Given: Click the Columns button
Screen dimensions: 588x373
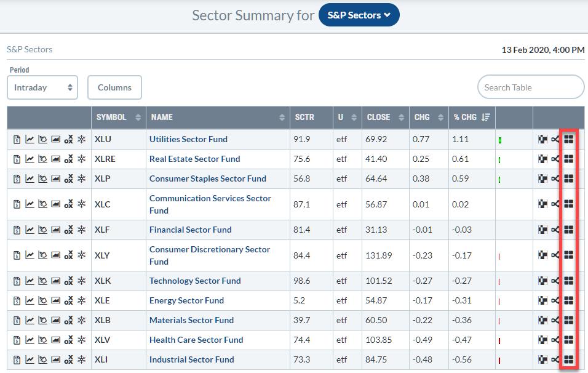Looking at the screenshot, I should (114, 87).
